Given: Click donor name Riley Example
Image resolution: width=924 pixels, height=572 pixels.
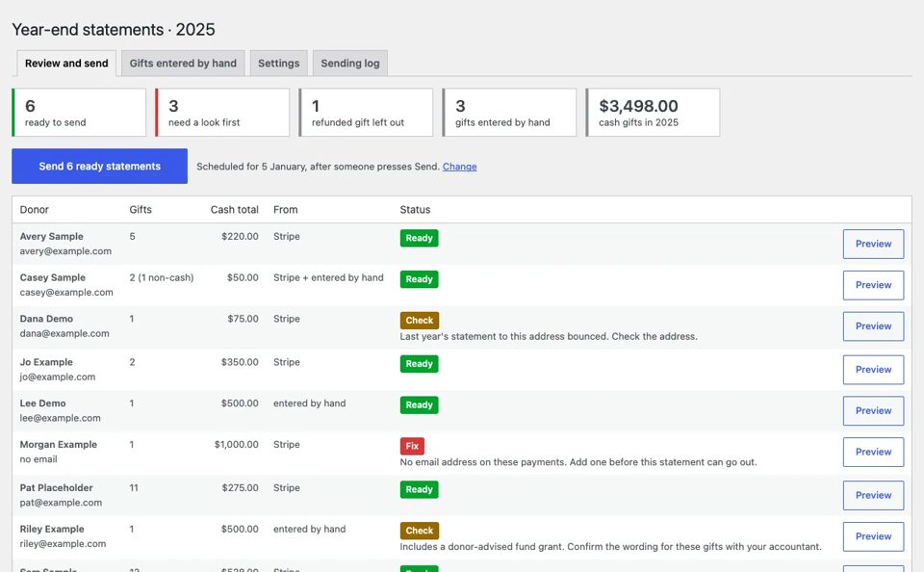Looking at the screenshot, I should [x=52, y=529].
